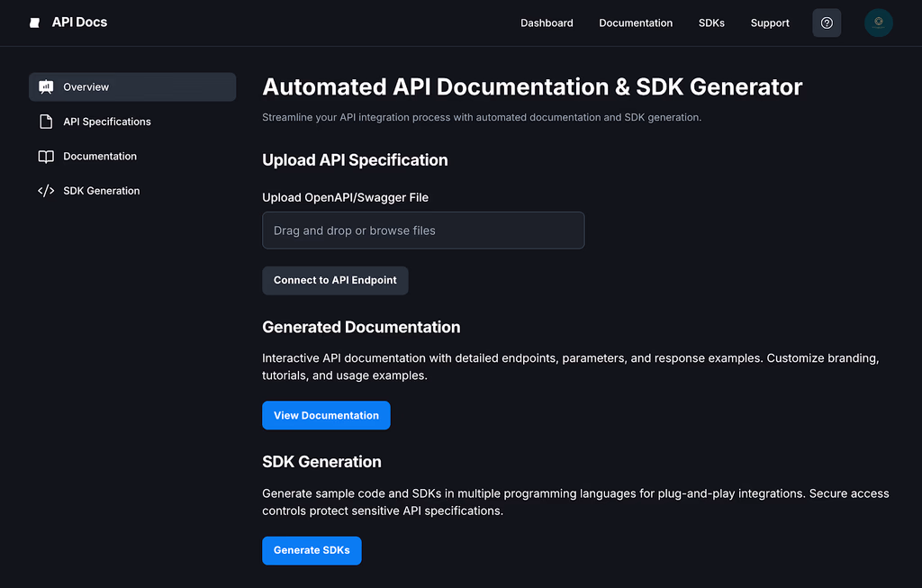The width and height of the screenshot is (922, 588).
Task: Click the Documentation open book icon
Action: (x=46, y=157)
